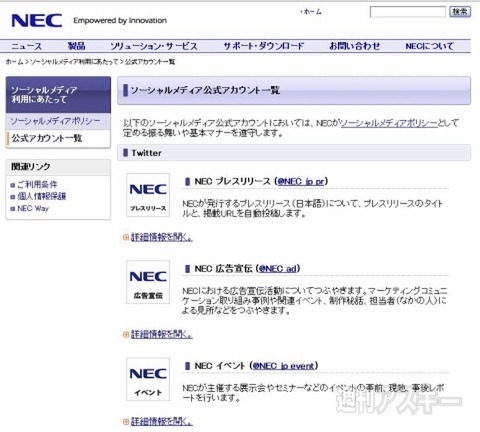Click the Empowered by Innovation tagline
The image size is (480, 432).
point(120,21)
